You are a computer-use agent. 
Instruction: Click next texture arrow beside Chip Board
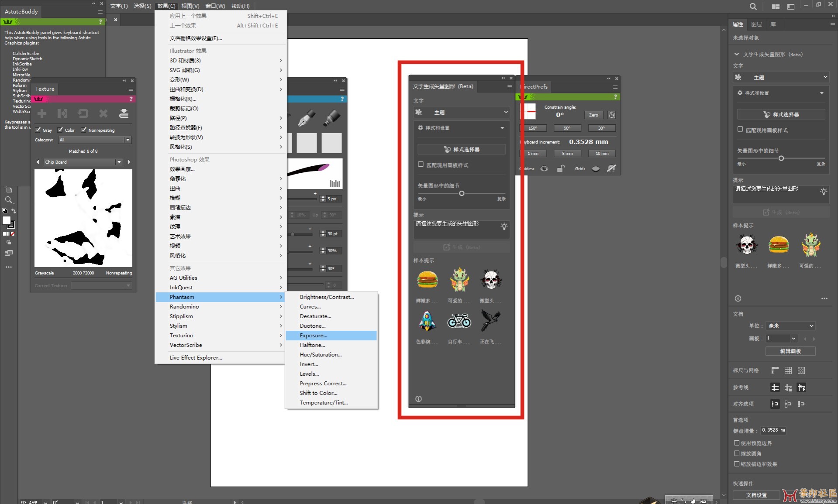coord(129,162)
